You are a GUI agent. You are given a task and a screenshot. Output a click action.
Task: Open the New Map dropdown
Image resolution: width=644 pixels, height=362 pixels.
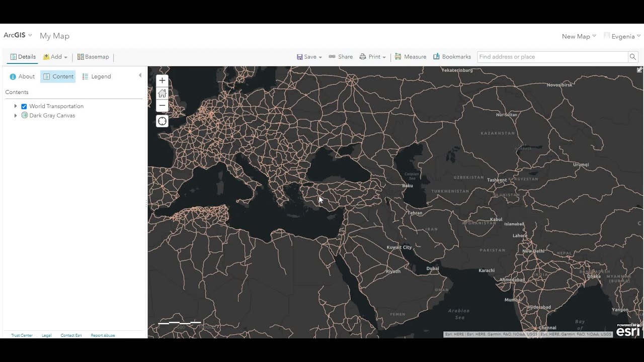579,36
